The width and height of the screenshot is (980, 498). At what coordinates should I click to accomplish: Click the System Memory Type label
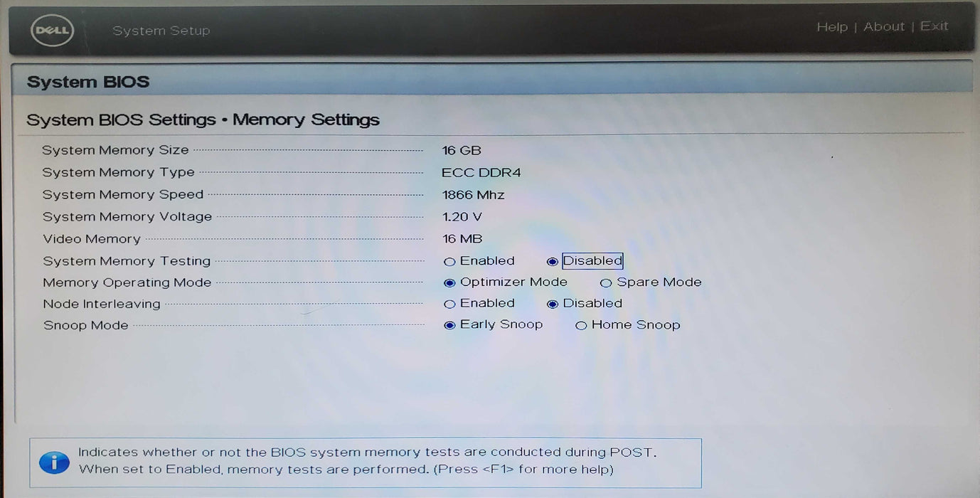(x=118, y=172)
